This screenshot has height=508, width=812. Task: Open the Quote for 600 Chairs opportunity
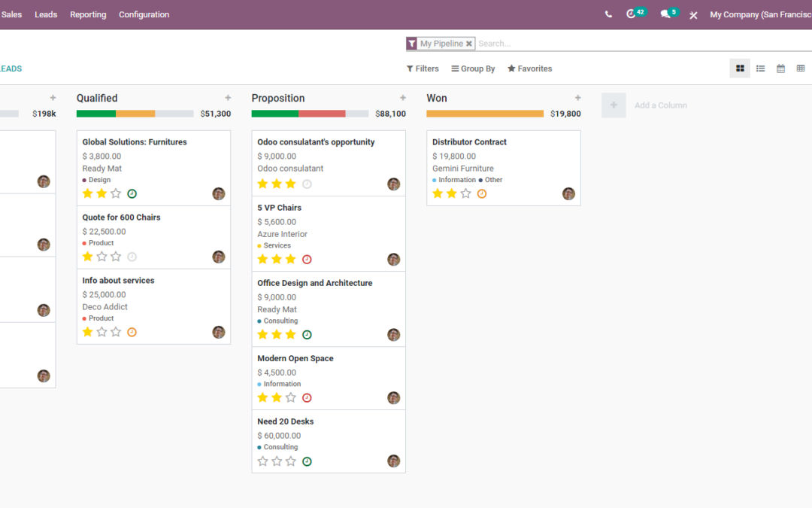(x=121, y=217)
